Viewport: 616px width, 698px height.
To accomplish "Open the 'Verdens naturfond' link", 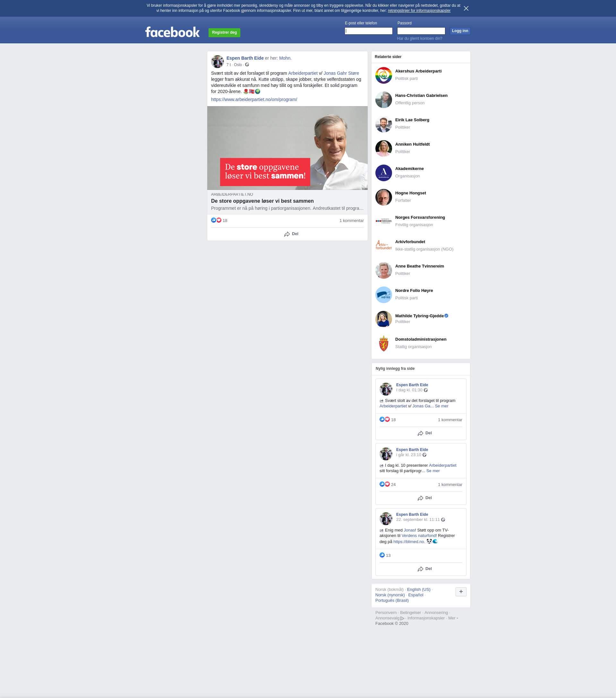I will tap(418, 536).
